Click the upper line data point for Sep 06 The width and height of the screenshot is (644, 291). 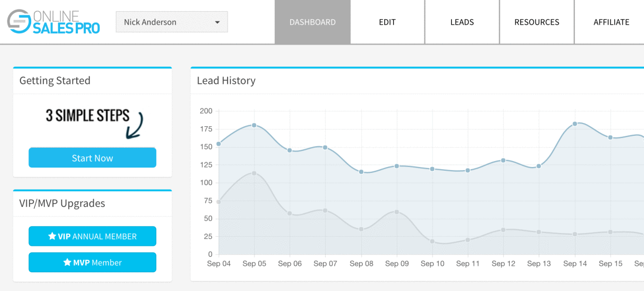290,150
